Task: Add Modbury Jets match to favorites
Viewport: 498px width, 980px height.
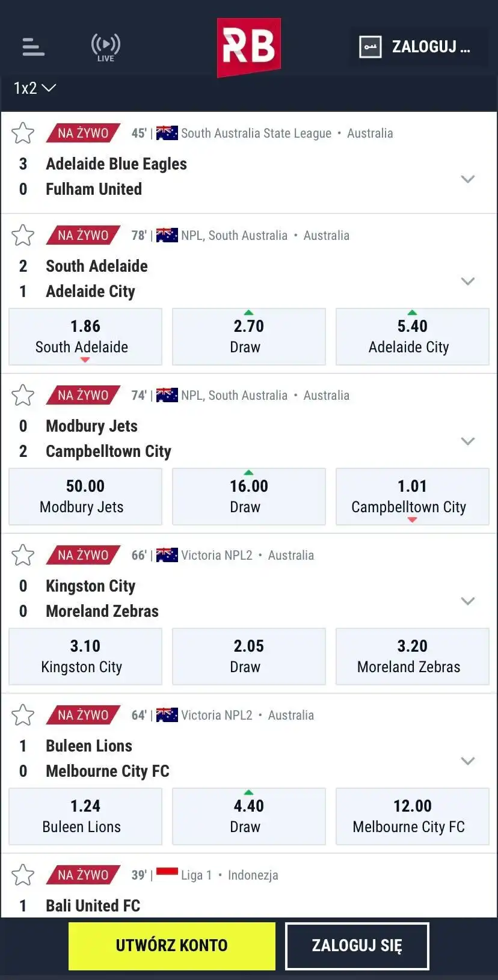Action: tap(23, 395)
